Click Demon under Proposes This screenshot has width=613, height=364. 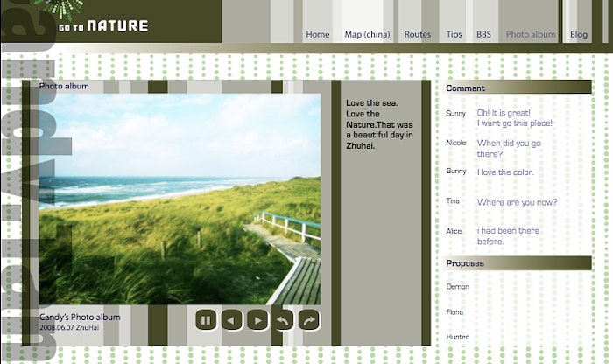[x=457, y=287]
